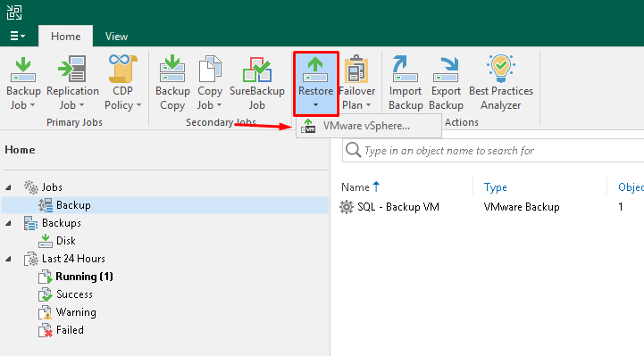Open the Copy Job dropdown arrow
Image resolution: width=644 pixels, height=356 pixels.
[219, 105]
